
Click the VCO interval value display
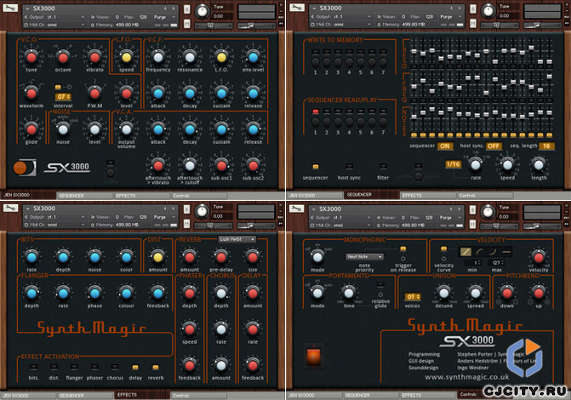tap(63, 97)
